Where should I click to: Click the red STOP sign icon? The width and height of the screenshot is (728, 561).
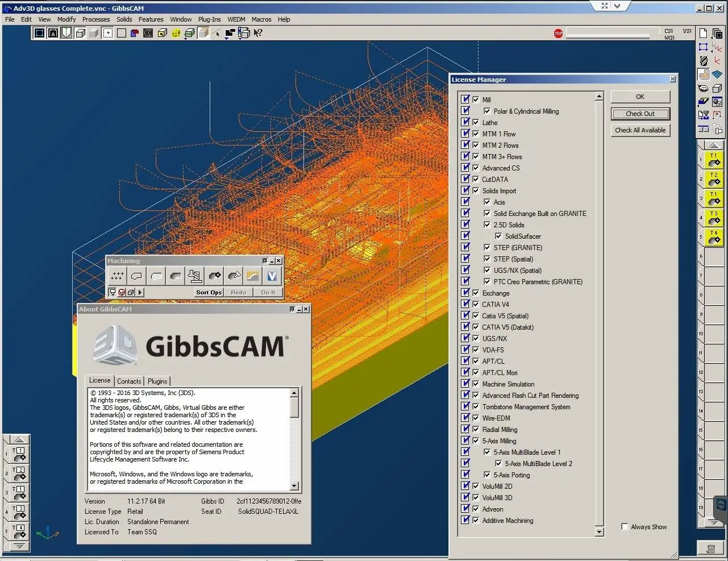[x=558, y=34]
